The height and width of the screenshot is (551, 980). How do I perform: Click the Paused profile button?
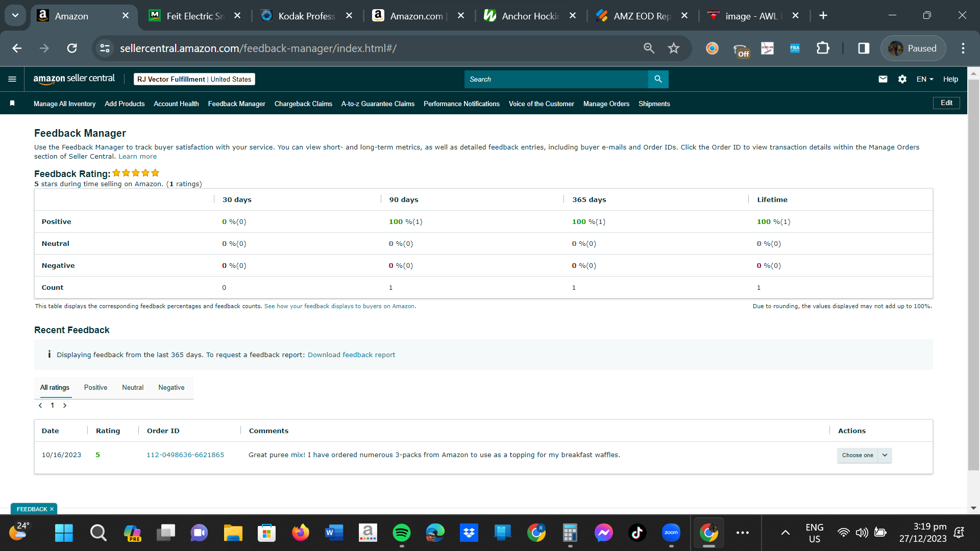coord(913,48)
